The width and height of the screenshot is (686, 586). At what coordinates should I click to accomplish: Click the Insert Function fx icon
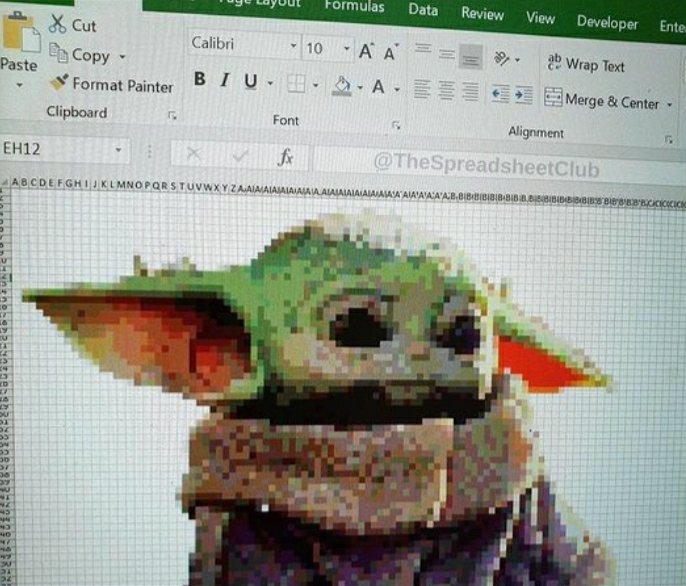coord(285,156)
